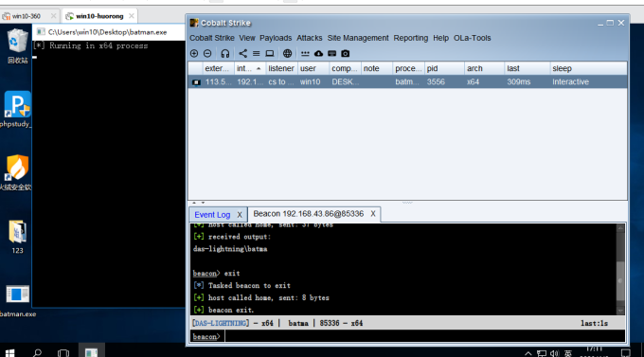
Task: Open the web log globe icon
Action: point(288,53)
